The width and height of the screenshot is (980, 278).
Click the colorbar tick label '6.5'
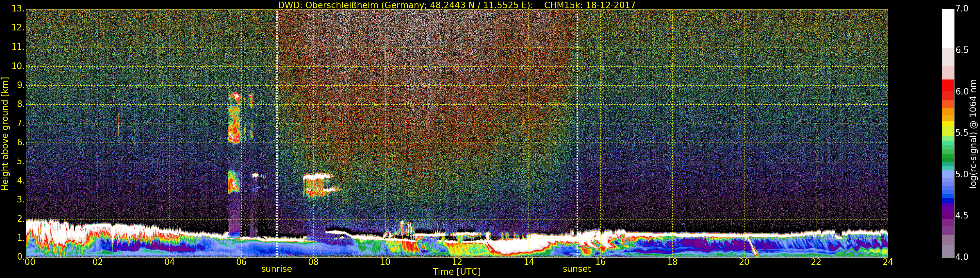[x=962, y=50]
